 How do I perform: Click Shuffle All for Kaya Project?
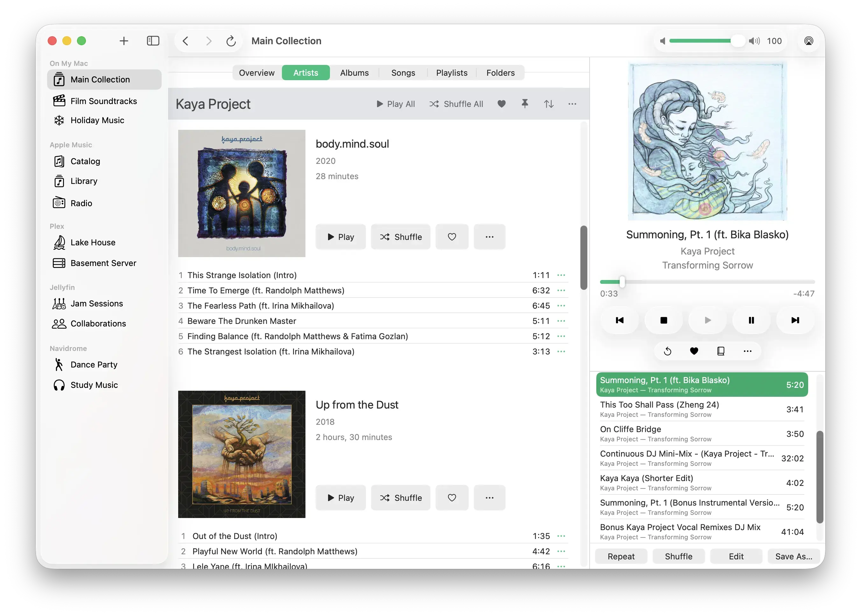click(x=456, y=104)
